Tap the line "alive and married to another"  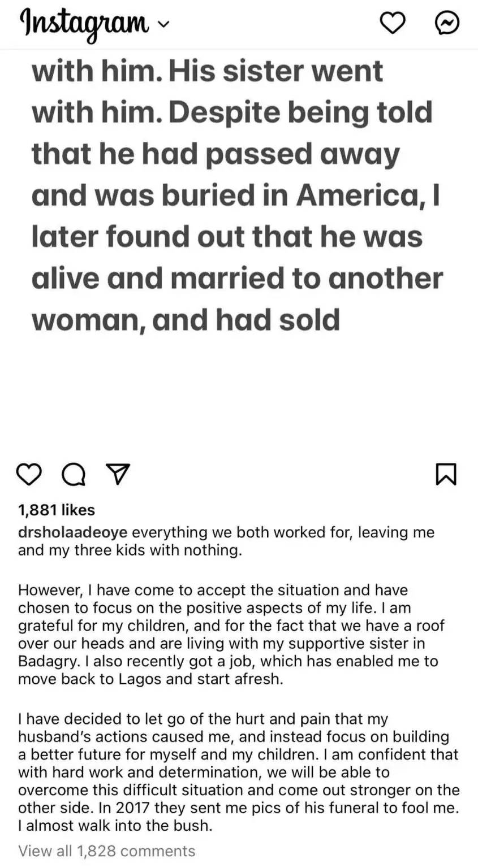coord(237,279)
